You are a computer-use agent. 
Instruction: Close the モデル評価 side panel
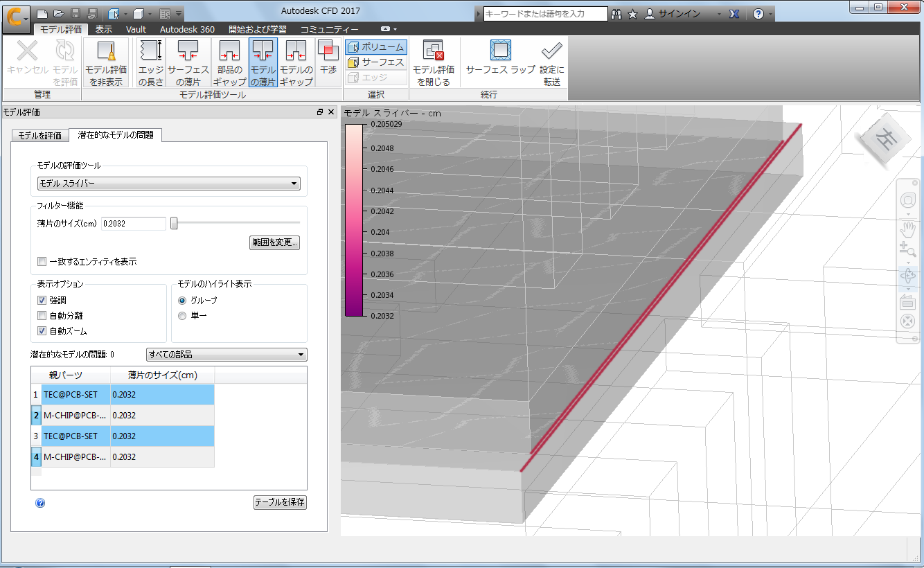click(x=331, y=112)
